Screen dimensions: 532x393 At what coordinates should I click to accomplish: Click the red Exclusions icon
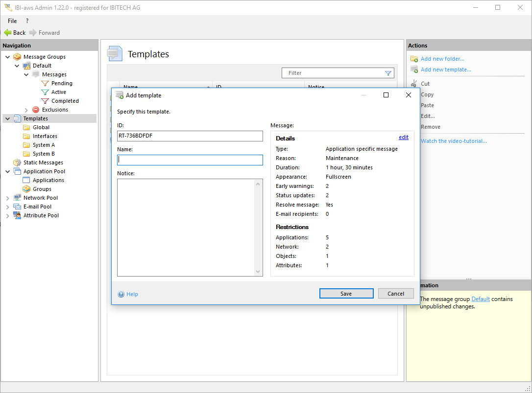[36, 110]
